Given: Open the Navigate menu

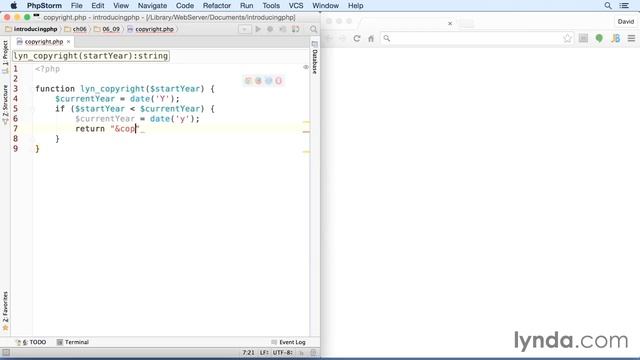Looking at the screenshot, I should tap(152, 6).
